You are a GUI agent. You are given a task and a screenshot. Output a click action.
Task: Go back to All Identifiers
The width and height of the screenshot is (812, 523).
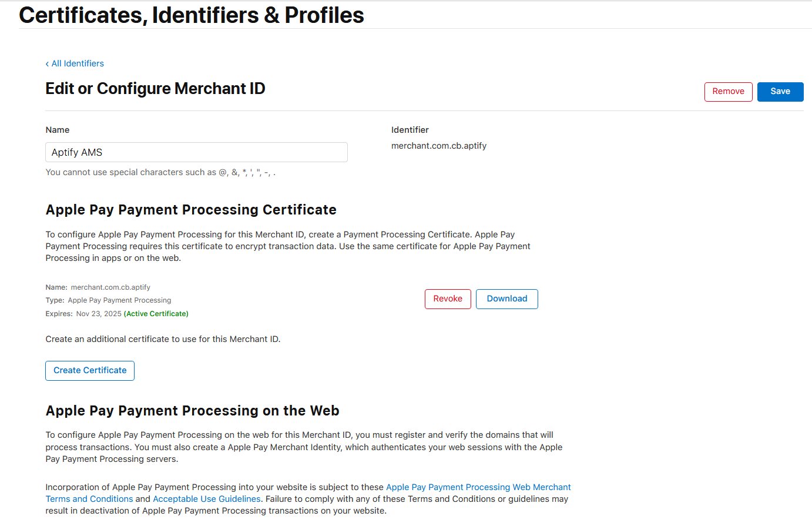tap(75, 63)
